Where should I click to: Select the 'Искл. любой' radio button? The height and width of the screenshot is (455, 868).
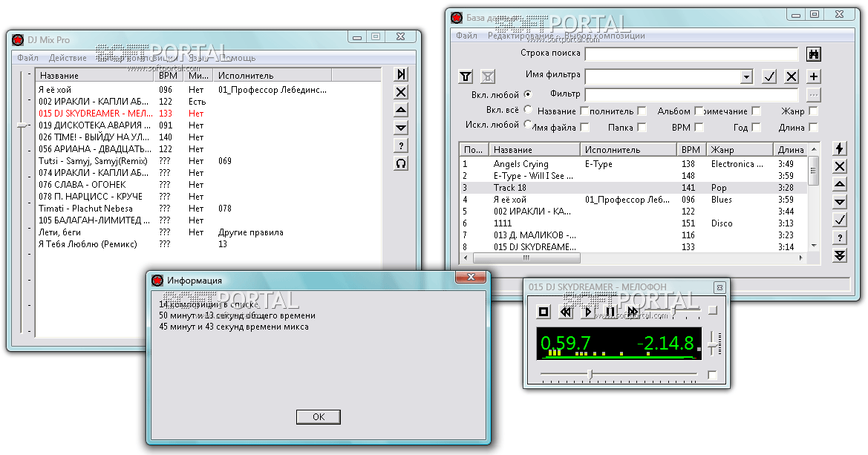pos(528,124)
